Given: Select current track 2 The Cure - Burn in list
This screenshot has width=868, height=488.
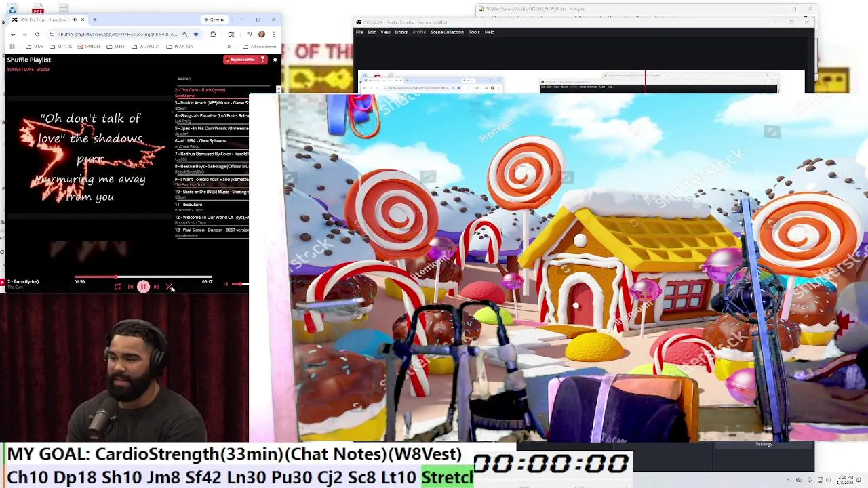Looking at the screenshot, I should tap(212, 92).
